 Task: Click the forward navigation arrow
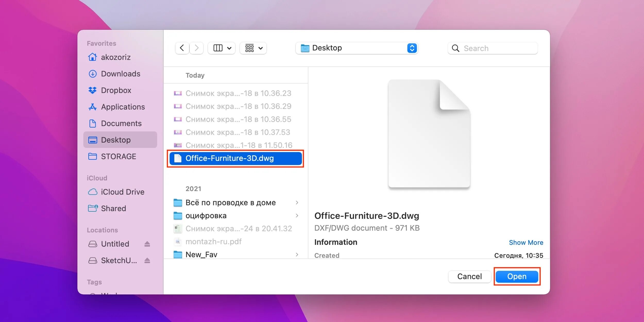(197, 48)
